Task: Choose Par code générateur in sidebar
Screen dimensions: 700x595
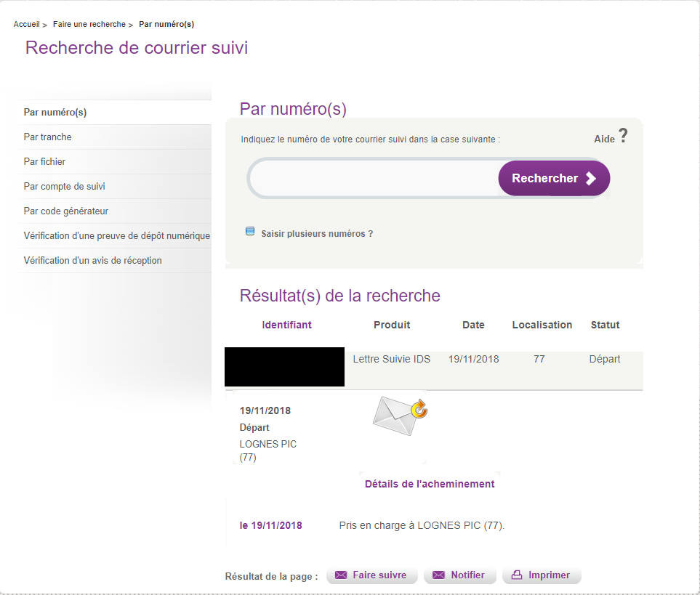Action: [66, 211]
